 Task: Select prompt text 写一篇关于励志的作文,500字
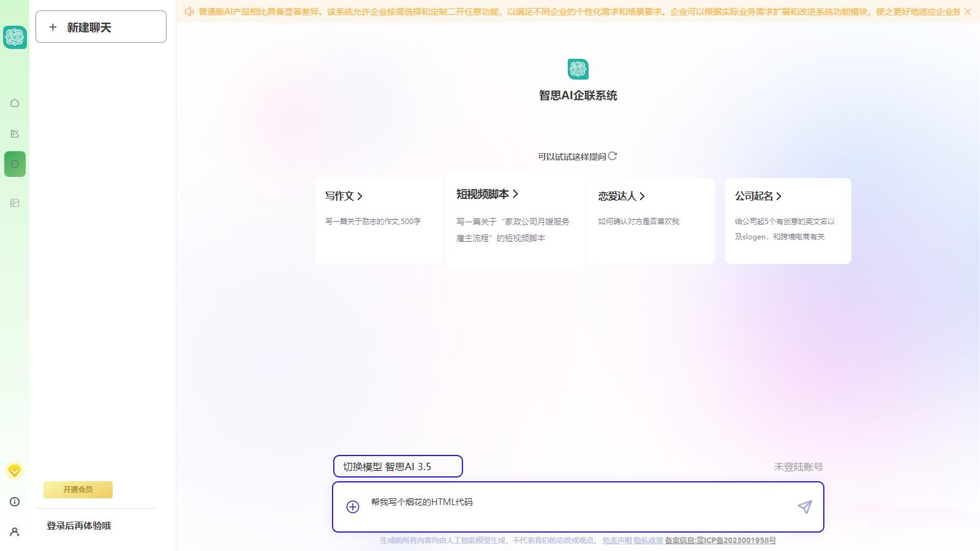point(373,222)
